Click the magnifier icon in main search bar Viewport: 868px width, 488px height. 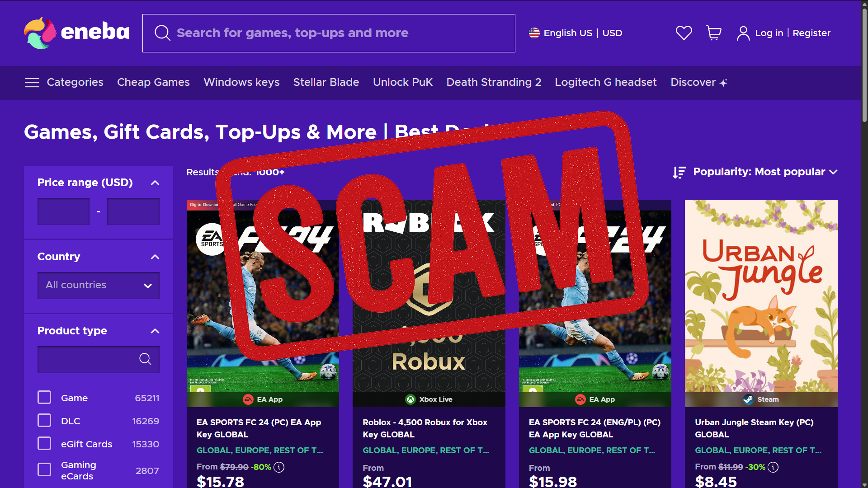tap(162, 33)
